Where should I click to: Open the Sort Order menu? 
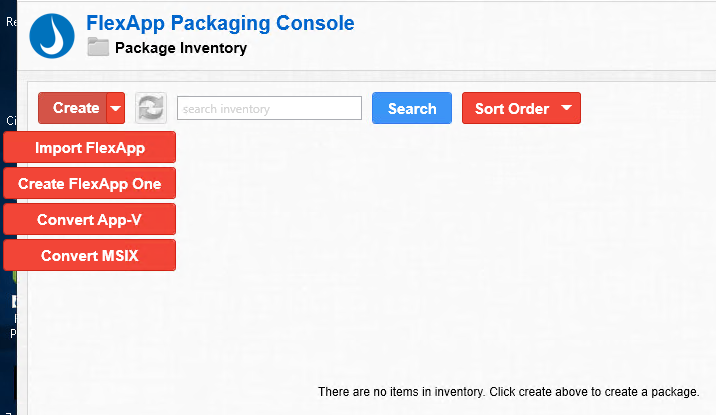521,108
